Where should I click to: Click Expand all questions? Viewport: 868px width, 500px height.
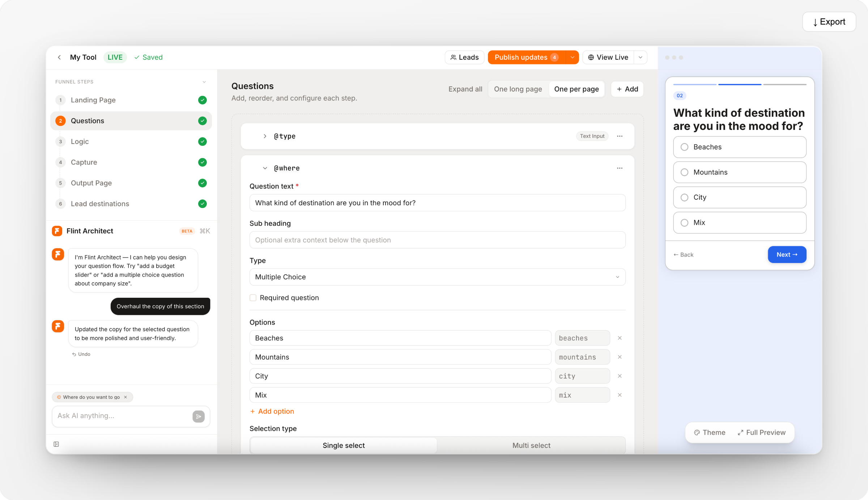tap(465, 89)
